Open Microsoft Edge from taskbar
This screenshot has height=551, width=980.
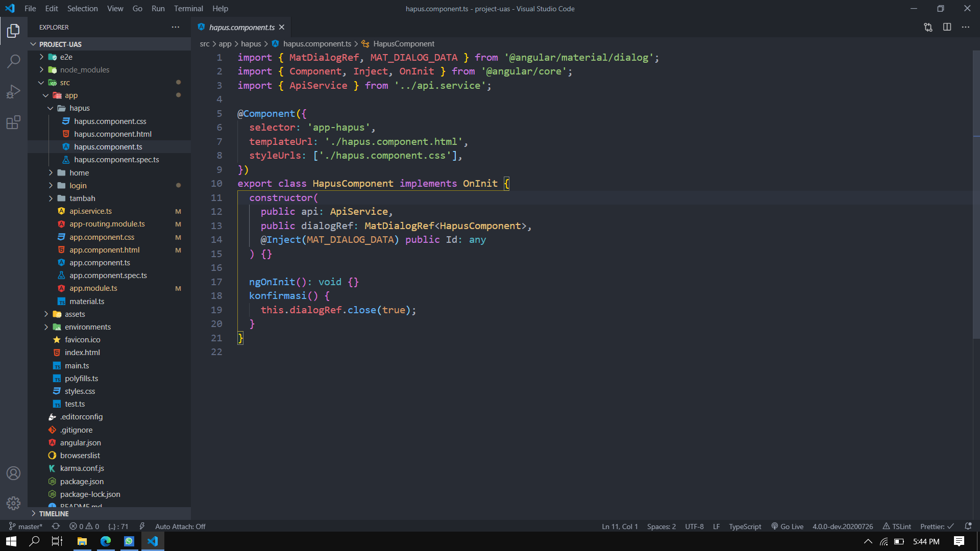point(106,541)
